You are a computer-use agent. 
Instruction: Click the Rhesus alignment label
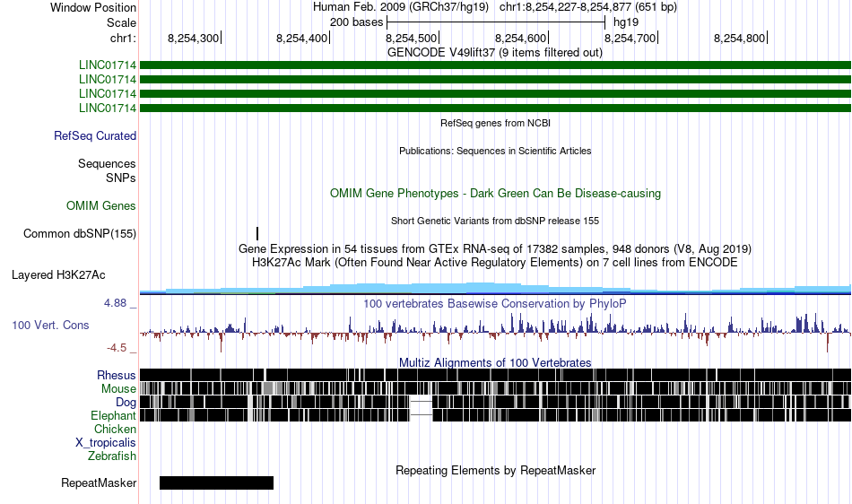tap(117, 375)
